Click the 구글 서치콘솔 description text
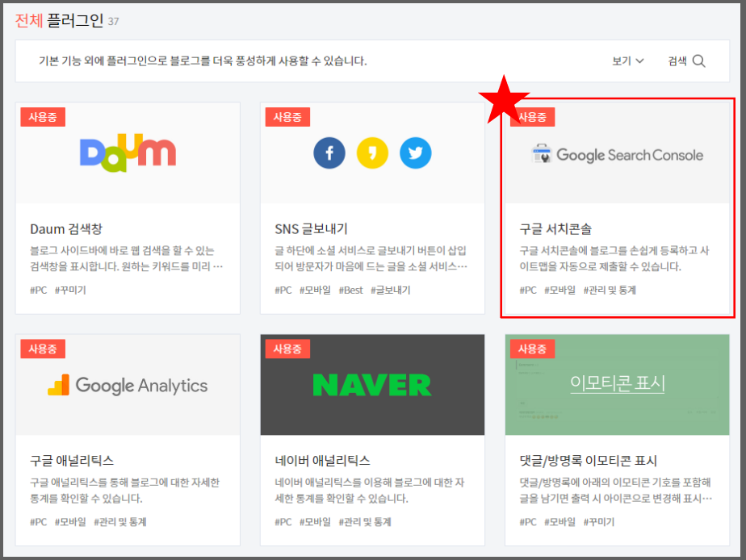Viewport: 746px width, 560px height. click(x=614, y=258)
